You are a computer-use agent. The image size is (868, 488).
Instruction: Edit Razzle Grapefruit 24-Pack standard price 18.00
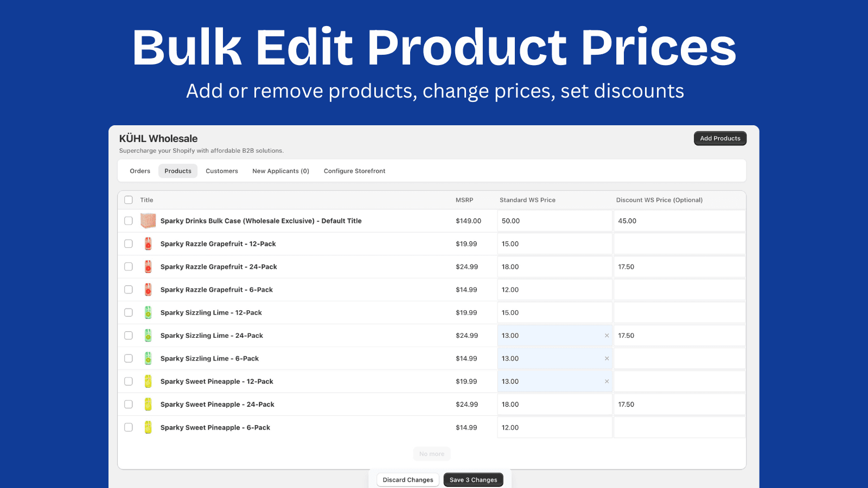coord(554,267)
